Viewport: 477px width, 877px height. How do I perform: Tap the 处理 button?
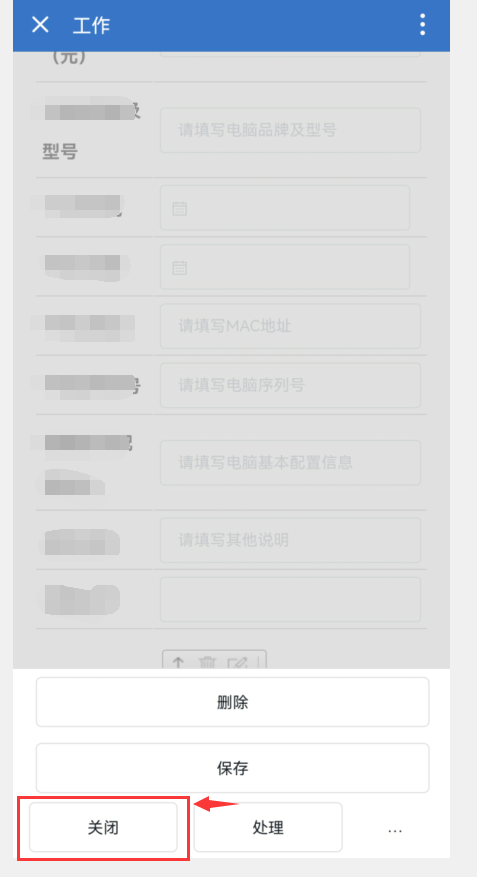point(268,827)
